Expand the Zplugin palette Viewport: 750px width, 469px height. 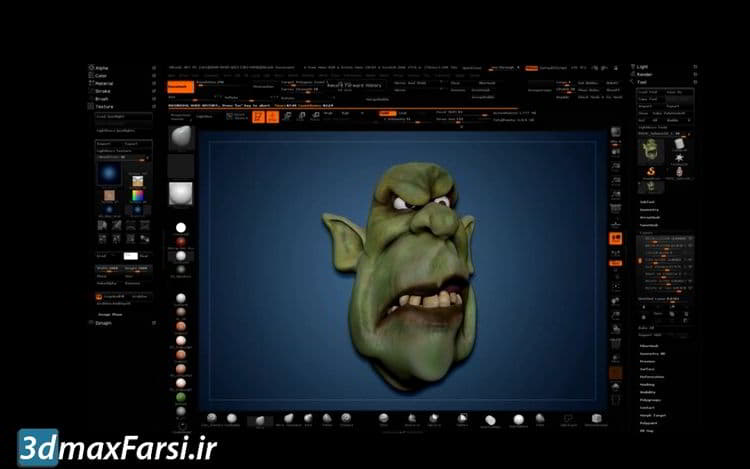pyautogui.click(x=103, y=323)
